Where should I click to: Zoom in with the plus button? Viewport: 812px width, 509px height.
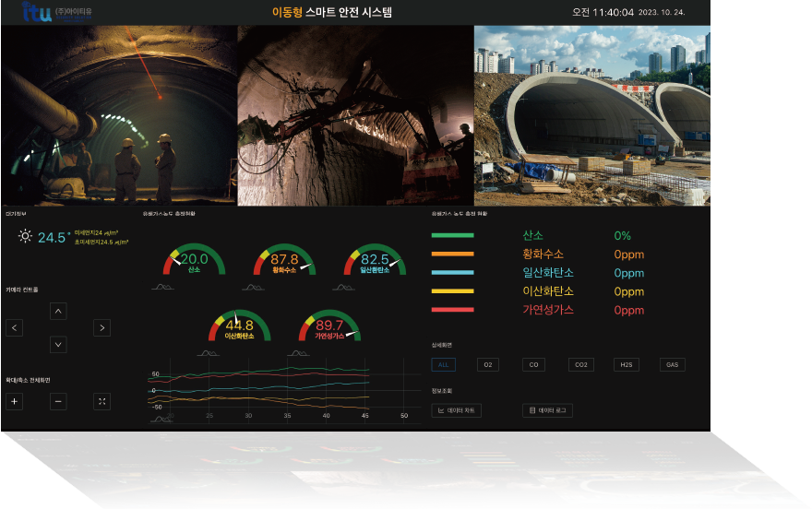(x=14, y=401)
